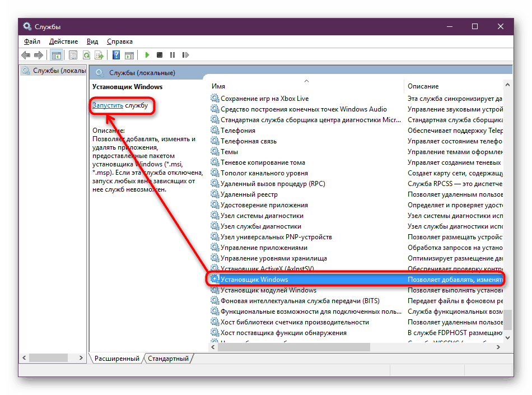
Task: Click horizontal scrollbar thumb under services list
Action: [x=294, y=347]
